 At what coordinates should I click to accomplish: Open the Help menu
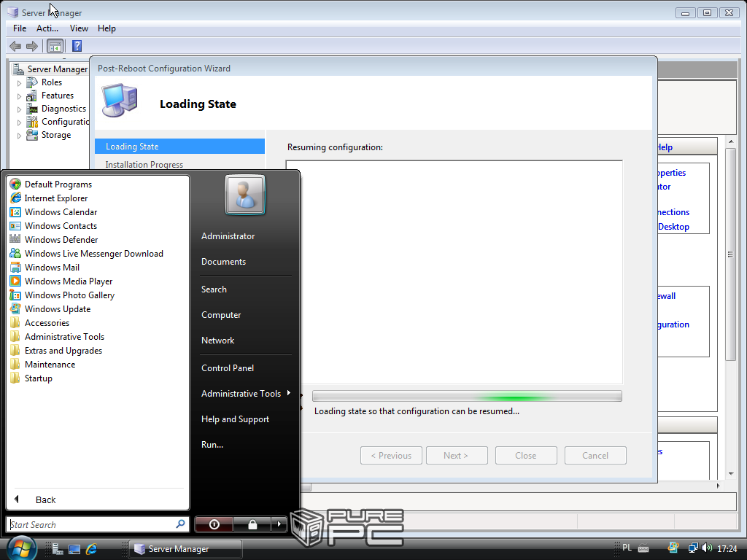(x=107, y=28)
